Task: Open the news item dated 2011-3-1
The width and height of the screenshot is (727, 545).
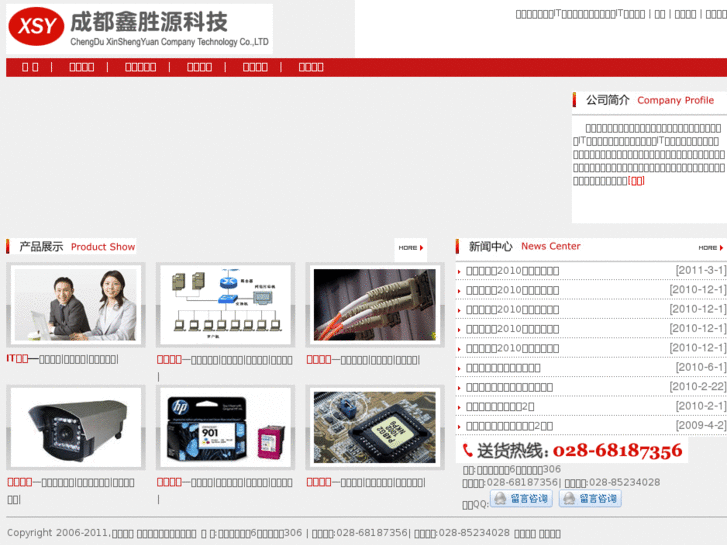Action: 512,271
